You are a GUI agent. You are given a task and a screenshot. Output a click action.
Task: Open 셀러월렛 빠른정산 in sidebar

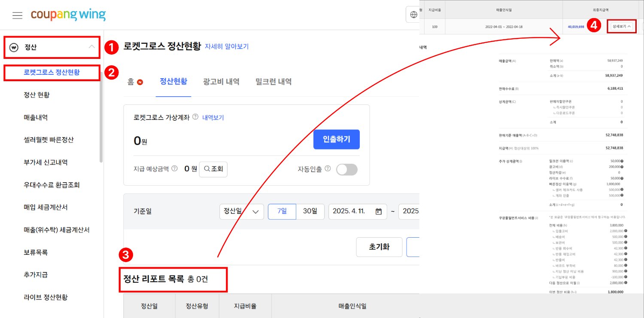coord(49,140)
